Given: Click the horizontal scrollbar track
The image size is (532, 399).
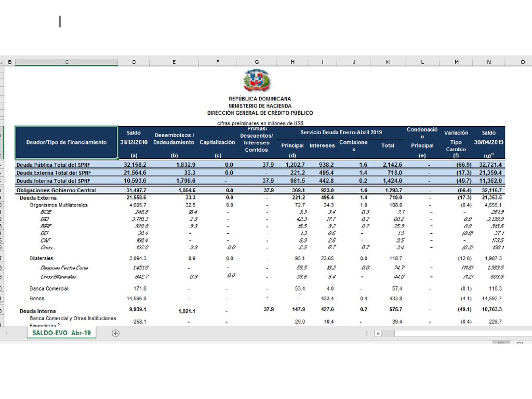Looking at the screenshot, I should (x=463, y=333).
